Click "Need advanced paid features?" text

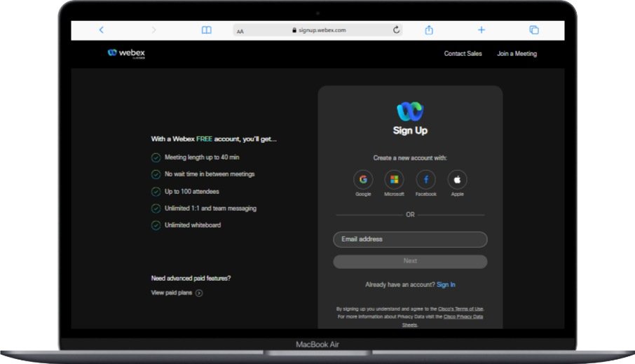coord(191,279)
